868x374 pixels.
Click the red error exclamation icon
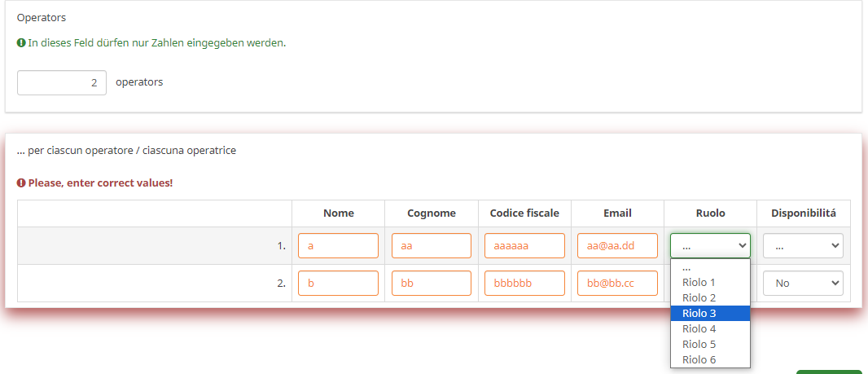click(21, 183)
